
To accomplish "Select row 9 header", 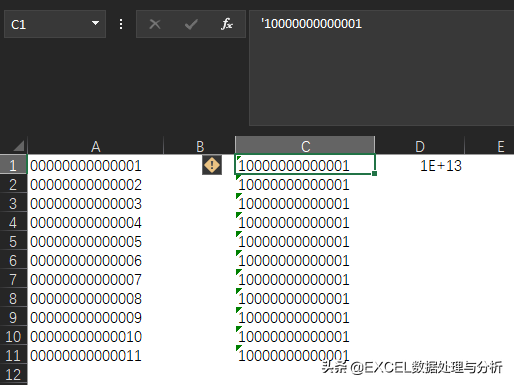I will (x=13, y=317).
